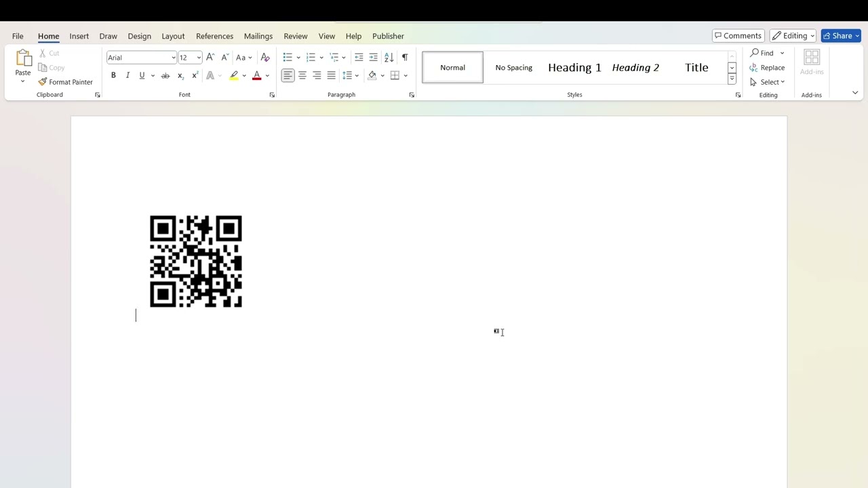Switch to the Publisher tab
This screenshot has width=868, height=488.
click(388, 36)
